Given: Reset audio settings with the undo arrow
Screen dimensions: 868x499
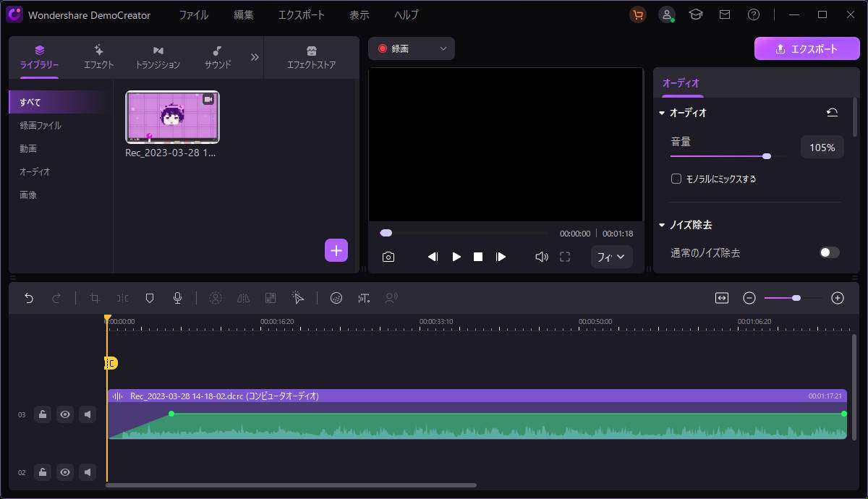Looking at the screenshot, I should point(833,113).
